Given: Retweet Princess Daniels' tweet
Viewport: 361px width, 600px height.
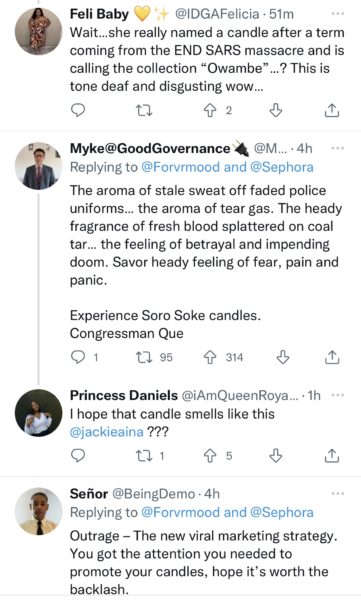Looking at the screenshot, I should pos(145,456).
